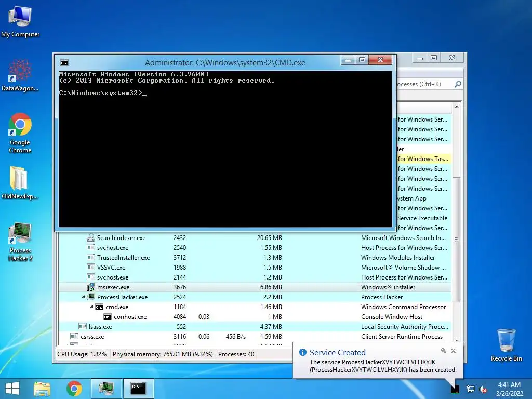
Task: Click the Service Executable description row
Action: click(x=424, y=218)
